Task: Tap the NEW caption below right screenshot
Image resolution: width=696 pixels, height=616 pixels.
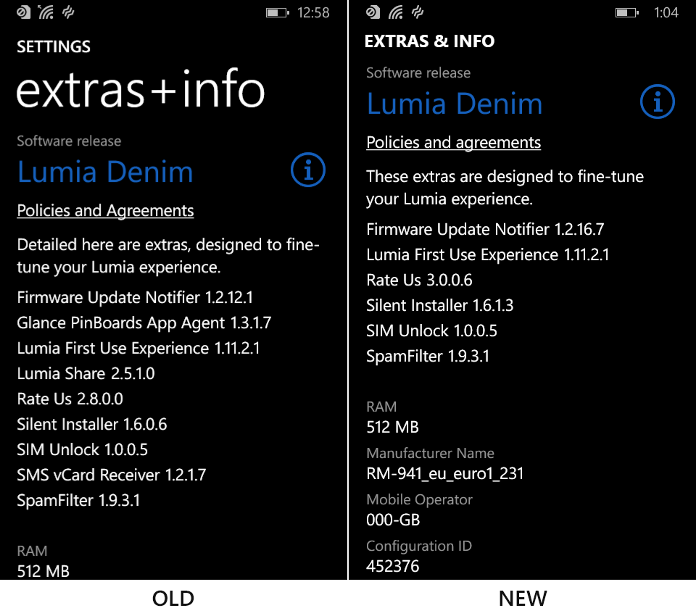Action: click(523, 599)
